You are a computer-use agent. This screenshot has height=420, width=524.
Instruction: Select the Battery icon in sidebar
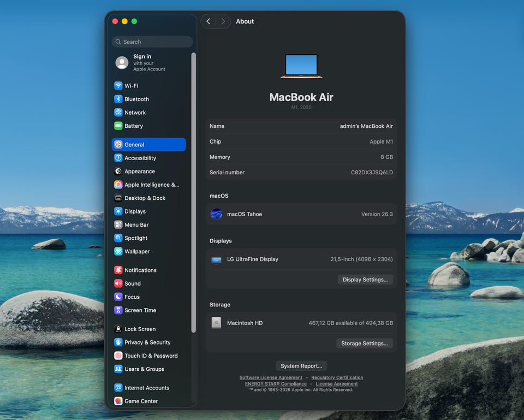pyautogui.click(x=118, y=126)
